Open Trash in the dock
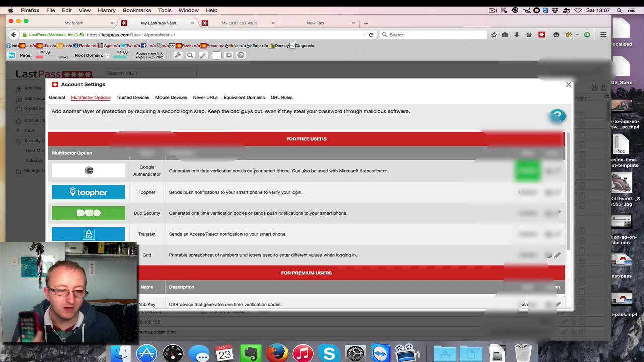This screenshot has width=644, height=362. [523, 353]
